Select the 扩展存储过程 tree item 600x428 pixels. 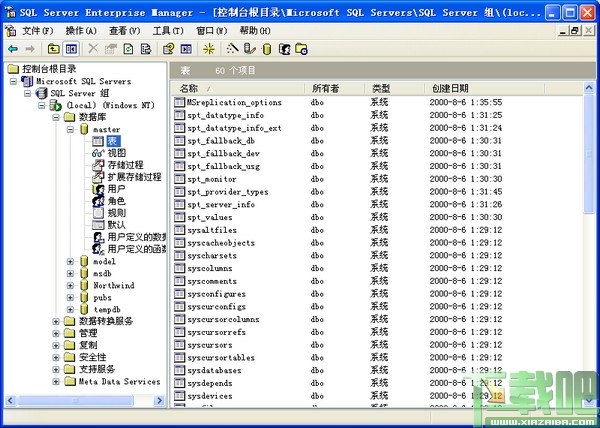coord(134,177)
